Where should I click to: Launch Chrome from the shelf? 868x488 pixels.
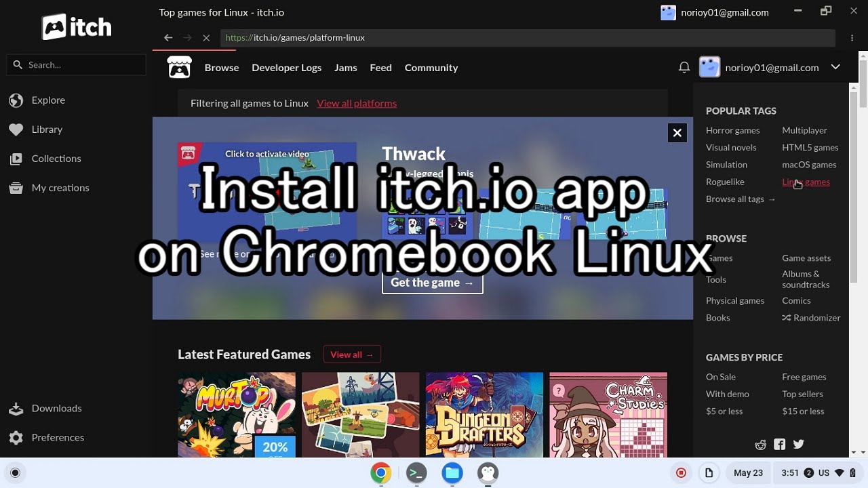click(x=380, y=473)
